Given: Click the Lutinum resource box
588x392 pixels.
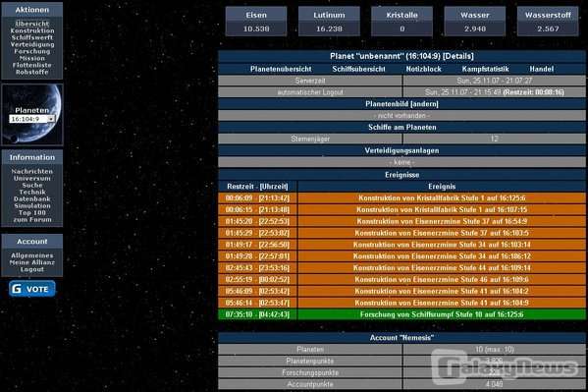Looking at the screenshot, I should (329, 22).
